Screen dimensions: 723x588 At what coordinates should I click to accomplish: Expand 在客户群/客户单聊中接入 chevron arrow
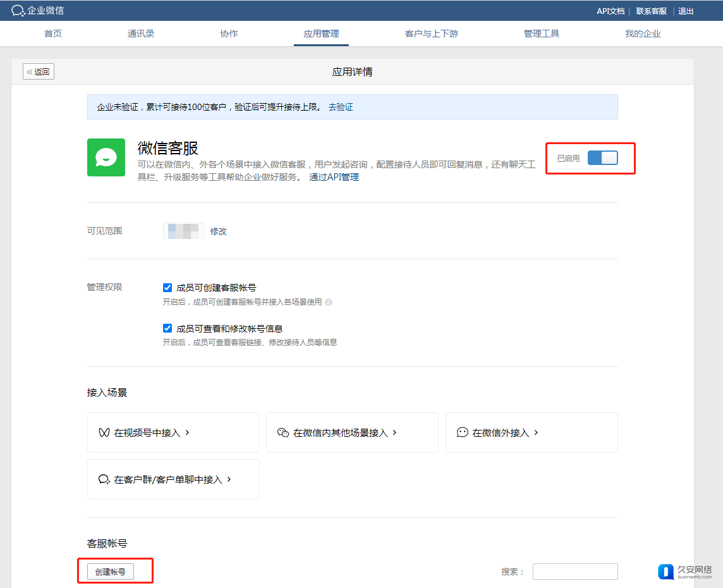coord(229,479)
